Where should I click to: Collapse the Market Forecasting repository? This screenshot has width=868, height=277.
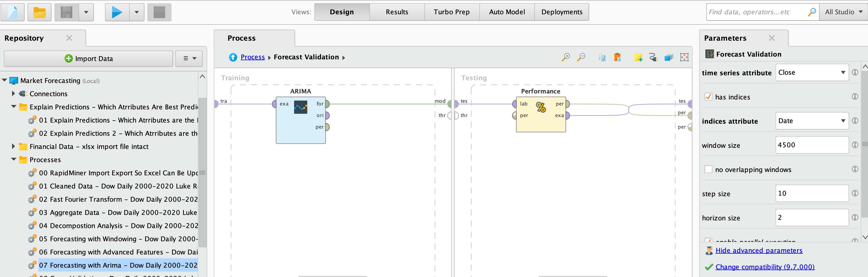coord(4,80)
